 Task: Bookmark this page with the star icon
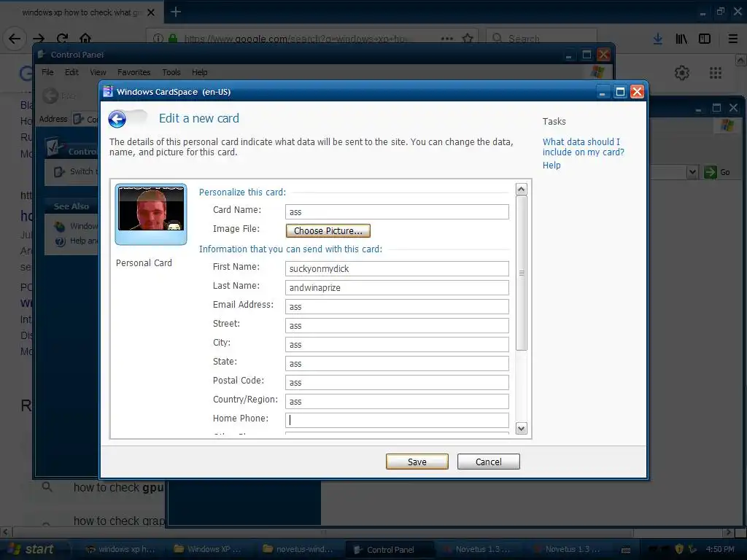tap(468, 39)
